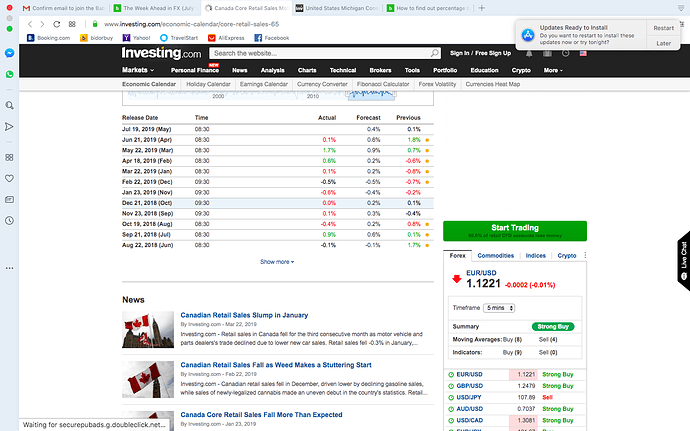Screen dimensions: 690x431
Task: Open history clock icon in sidebar
Action: [x=9, y=221]
